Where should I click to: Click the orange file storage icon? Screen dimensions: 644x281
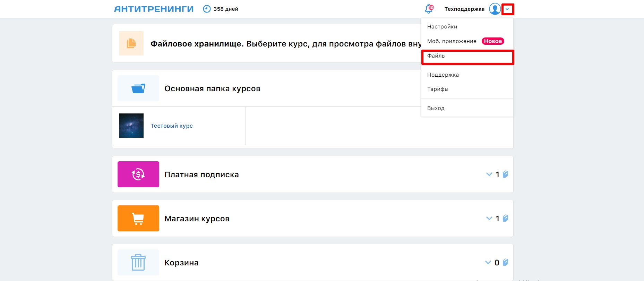click(x=131, y=43)
